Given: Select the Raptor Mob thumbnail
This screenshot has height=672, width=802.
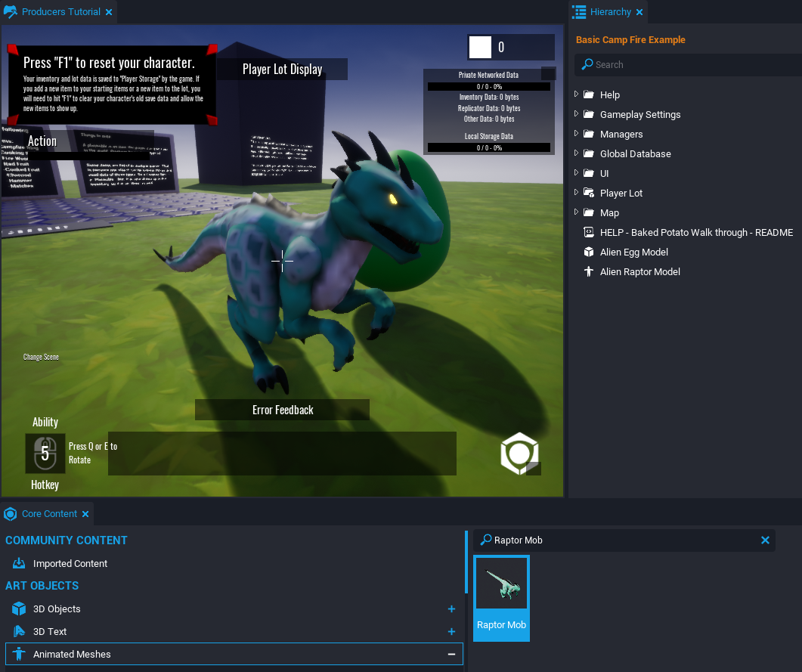Looking at the screenshot, I should click(501, 583).
